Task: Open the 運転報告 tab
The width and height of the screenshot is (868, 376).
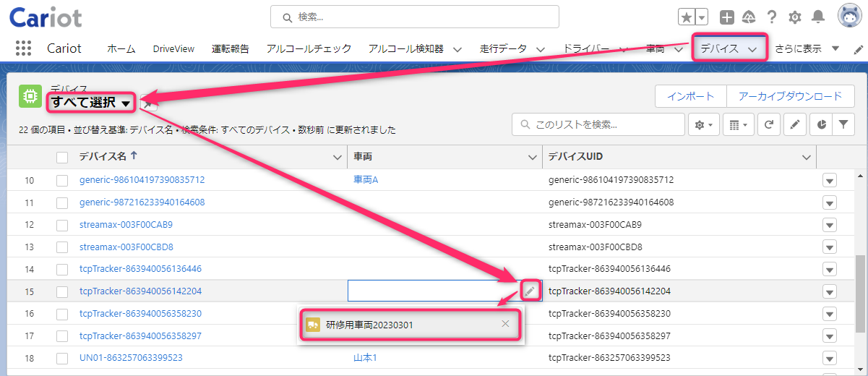Action: click(x=231, y=48)
